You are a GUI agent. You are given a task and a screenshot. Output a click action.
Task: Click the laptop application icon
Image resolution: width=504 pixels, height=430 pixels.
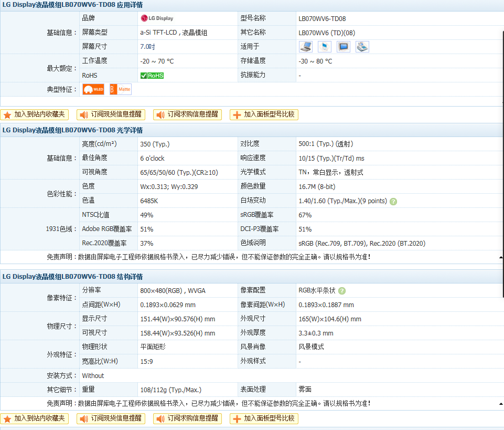[x=306, y=47]
